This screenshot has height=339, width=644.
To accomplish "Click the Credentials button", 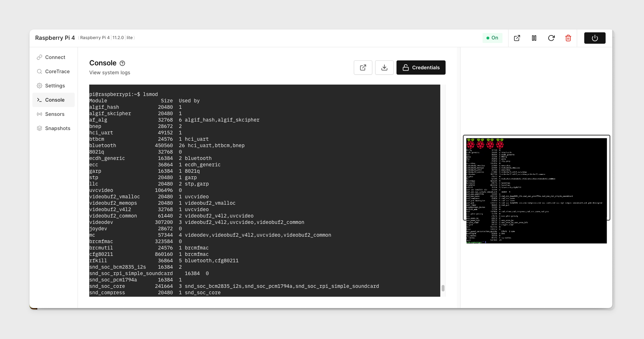I will 421,68.
